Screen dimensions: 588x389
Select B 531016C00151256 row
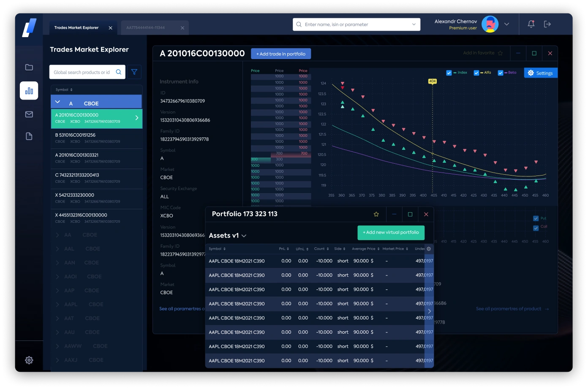click(x=97, y=138)
